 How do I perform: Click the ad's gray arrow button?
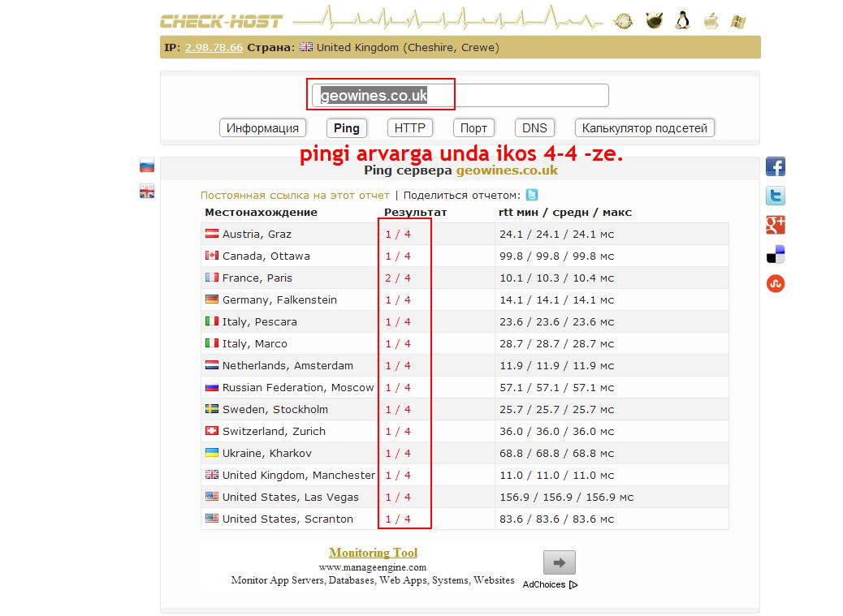click(x=559, y=562)
